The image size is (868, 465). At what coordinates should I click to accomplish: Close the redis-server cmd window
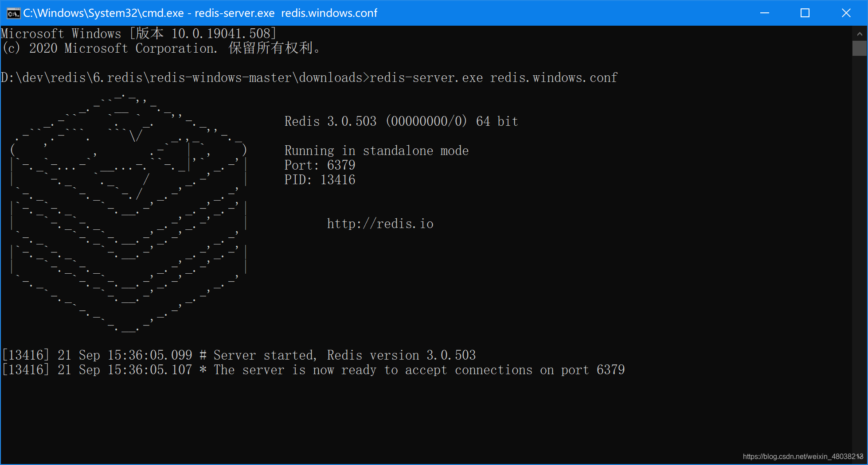coord(846,13)
